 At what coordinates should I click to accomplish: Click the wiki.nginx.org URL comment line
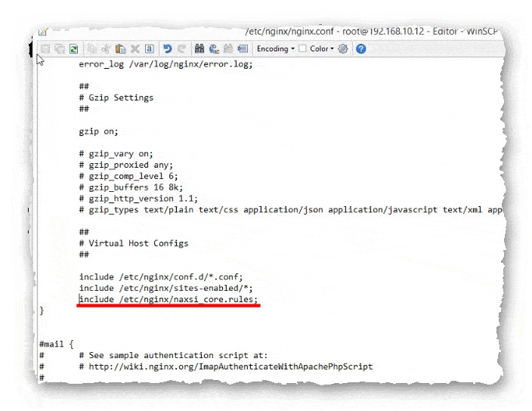[x=226, y=366]
